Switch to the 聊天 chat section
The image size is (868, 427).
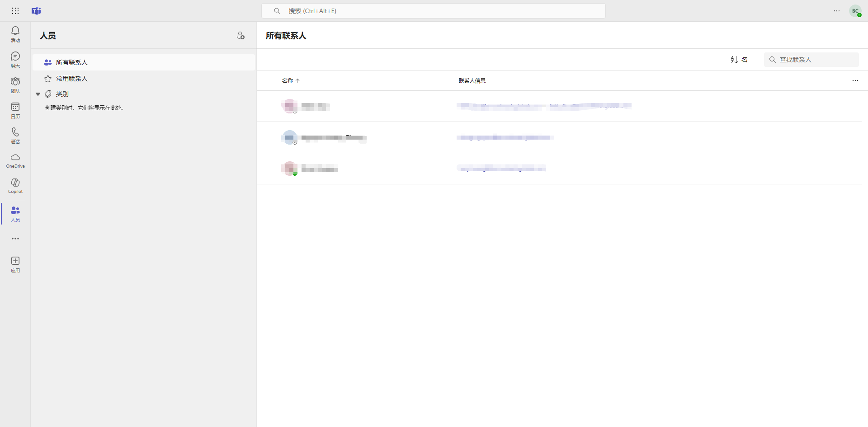15,60
